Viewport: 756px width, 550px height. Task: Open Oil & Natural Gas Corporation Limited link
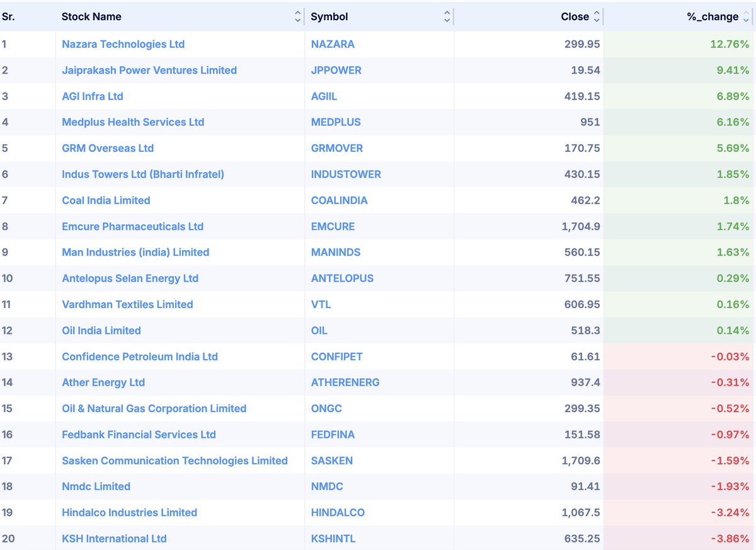click(x=154, y=408)
